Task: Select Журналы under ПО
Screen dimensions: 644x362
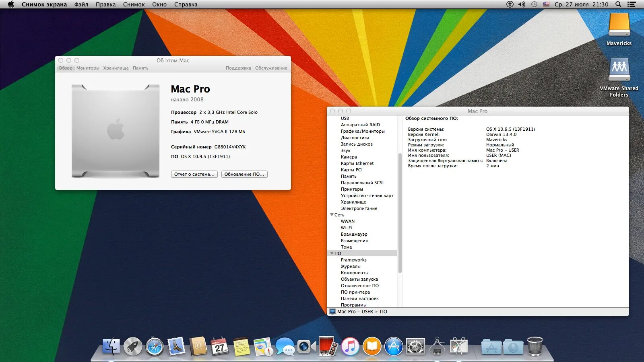Action: coord(351,266)
